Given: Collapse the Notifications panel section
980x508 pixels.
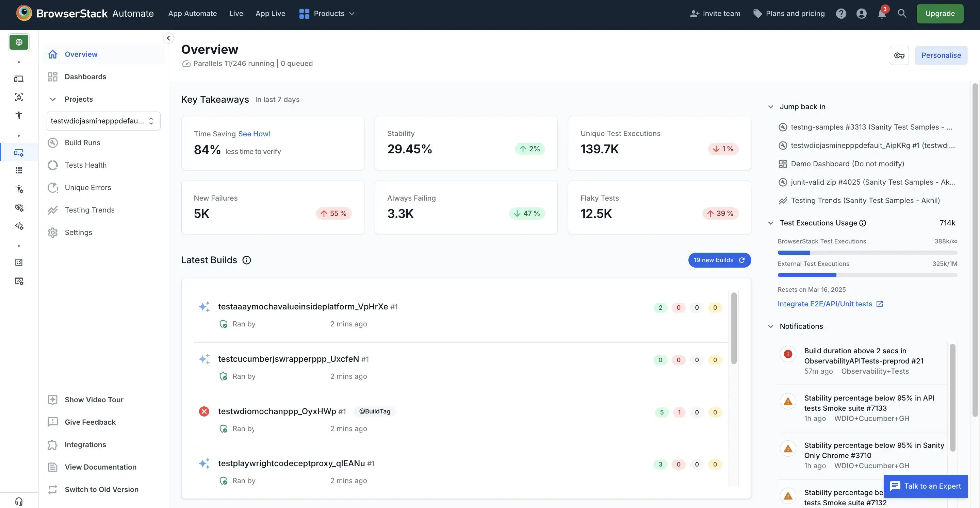Looking at the screenshot, I should (771, 326).
